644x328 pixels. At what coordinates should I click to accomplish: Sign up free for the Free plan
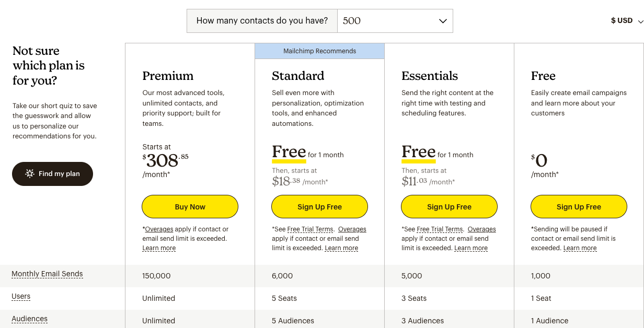tap(579, 207)
